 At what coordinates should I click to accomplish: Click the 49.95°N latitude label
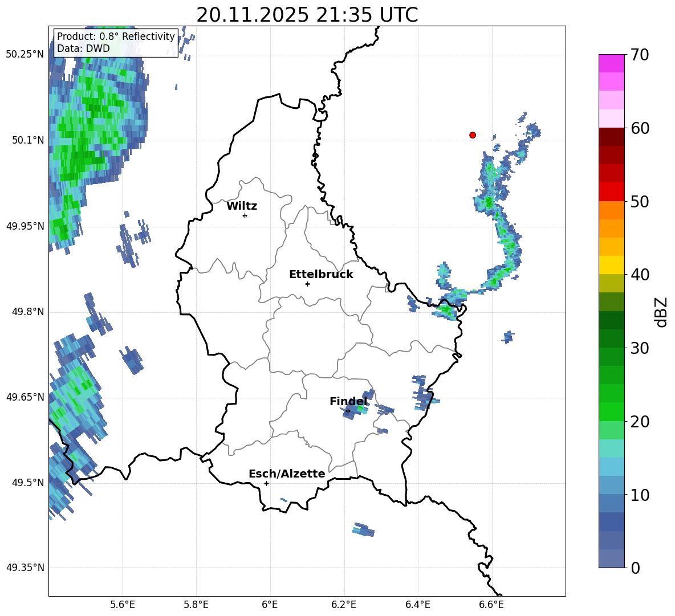(25, 226)
